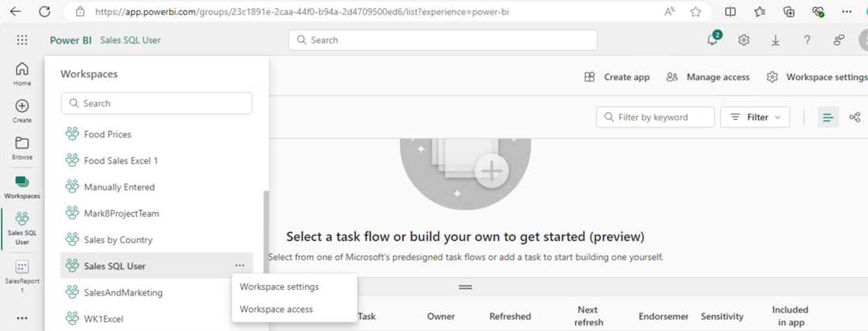Viewport: 868px width, 331px height.
Task: Open Browser essentials heart icon
Action: point(817,12)
